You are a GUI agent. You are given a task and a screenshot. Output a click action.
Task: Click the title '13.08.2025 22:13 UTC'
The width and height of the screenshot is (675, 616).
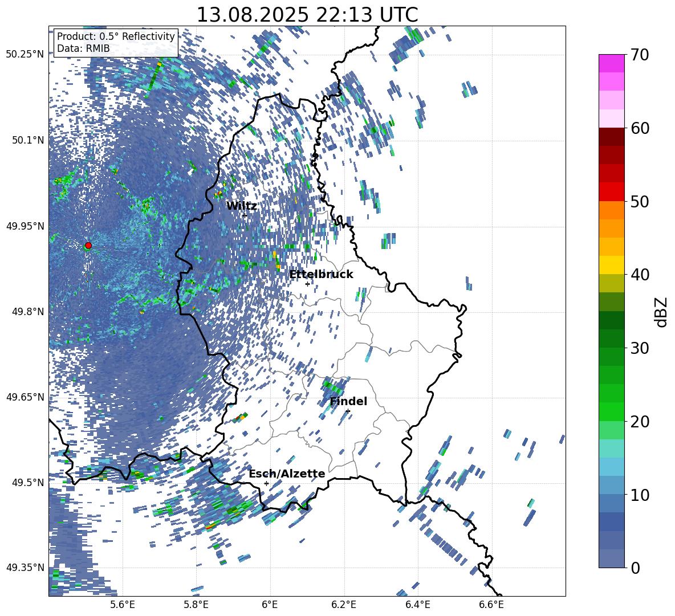(x=307, y=15)
